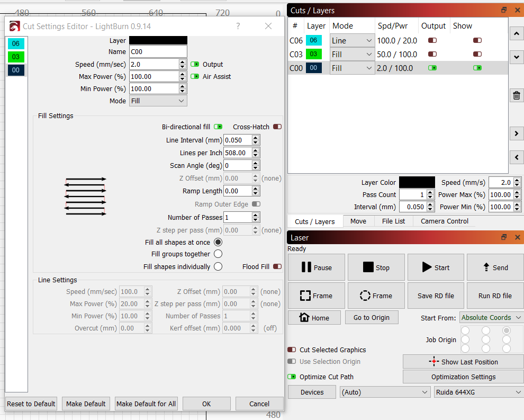
Task: Disable Bi-directional fill
Action: pos(218,127)
